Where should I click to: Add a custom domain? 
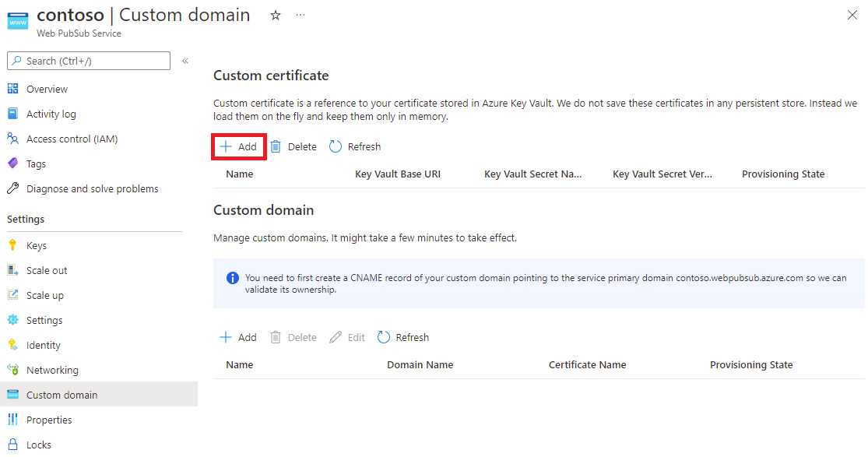[x=238, y=337]
